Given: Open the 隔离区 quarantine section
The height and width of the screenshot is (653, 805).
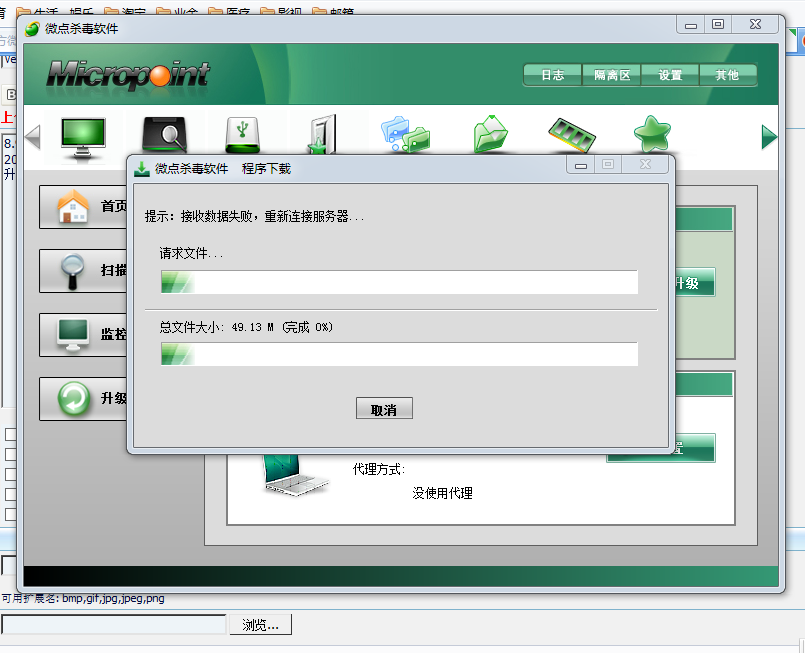Looking at the screenshot, I should tap(611, 75).
